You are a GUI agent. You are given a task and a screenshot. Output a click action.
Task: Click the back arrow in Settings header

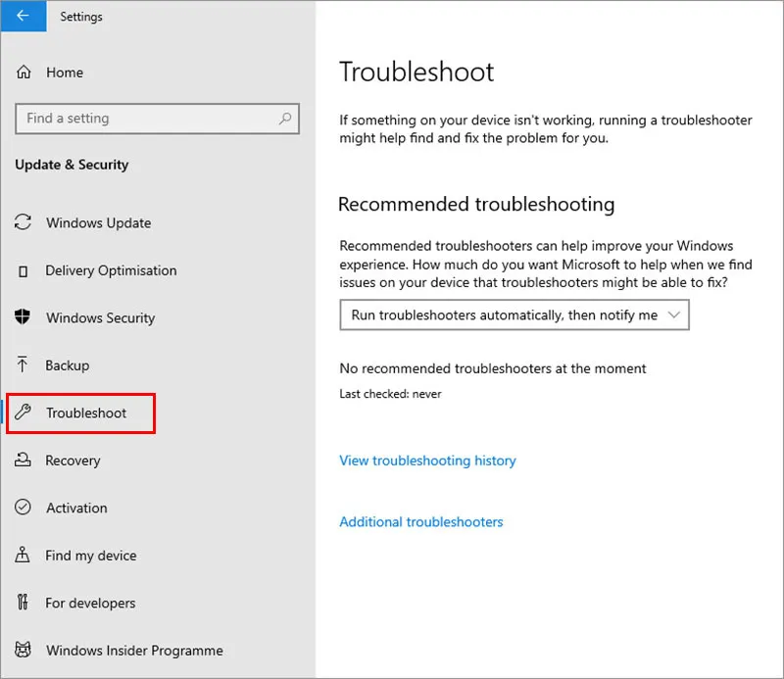coord(23,16)
